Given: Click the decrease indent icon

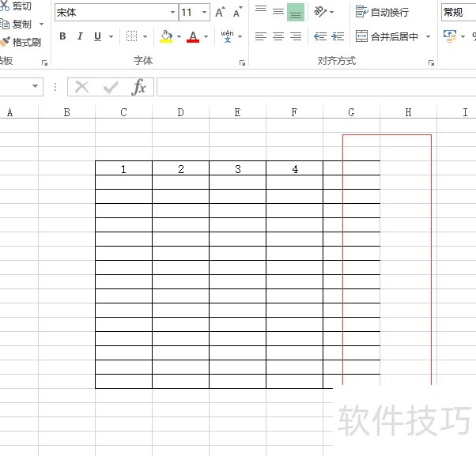Looking at the screenshot, I should click(x=320, y=36).
